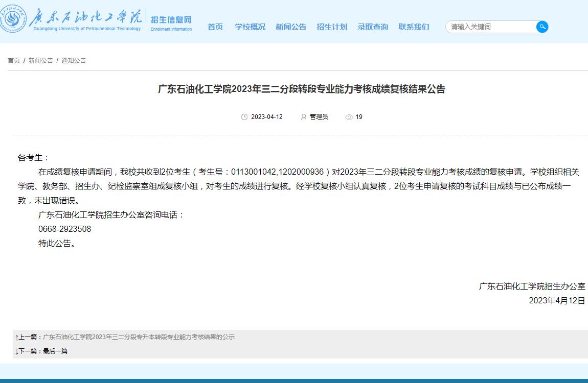Click the view count 19

click(359, 117)
